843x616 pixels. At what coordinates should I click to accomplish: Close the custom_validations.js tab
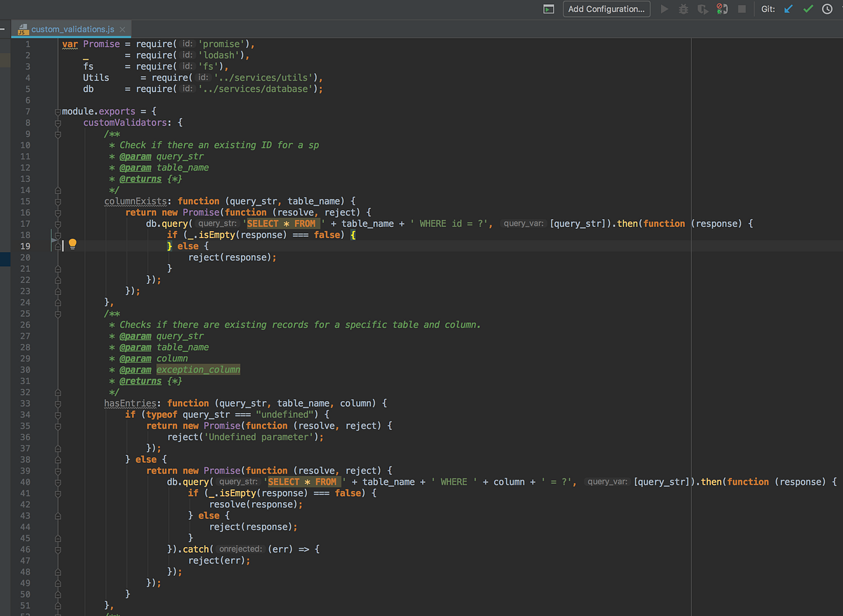(123, 30)
